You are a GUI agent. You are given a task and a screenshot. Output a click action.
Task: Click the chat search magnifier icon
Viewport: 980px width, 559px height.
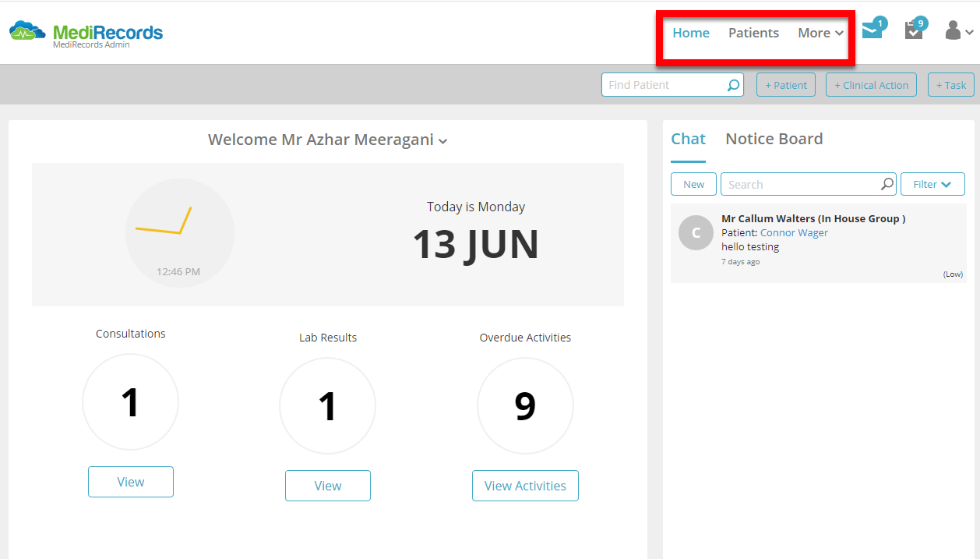pyautogui.click(x=887, y=184)
